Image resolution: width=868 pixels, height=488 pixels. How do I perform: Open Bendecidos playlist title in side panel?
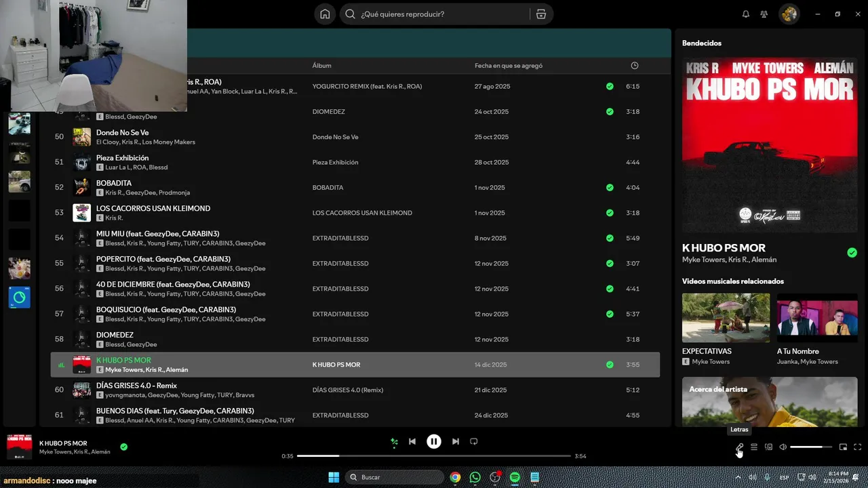coord(702,43)
